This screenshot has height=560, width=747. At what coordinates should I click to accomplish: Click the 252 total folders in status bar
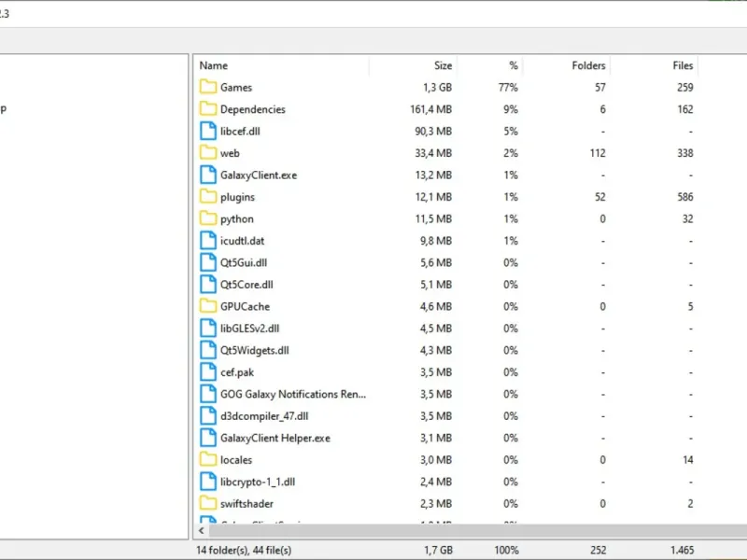(x=599, y=551)
